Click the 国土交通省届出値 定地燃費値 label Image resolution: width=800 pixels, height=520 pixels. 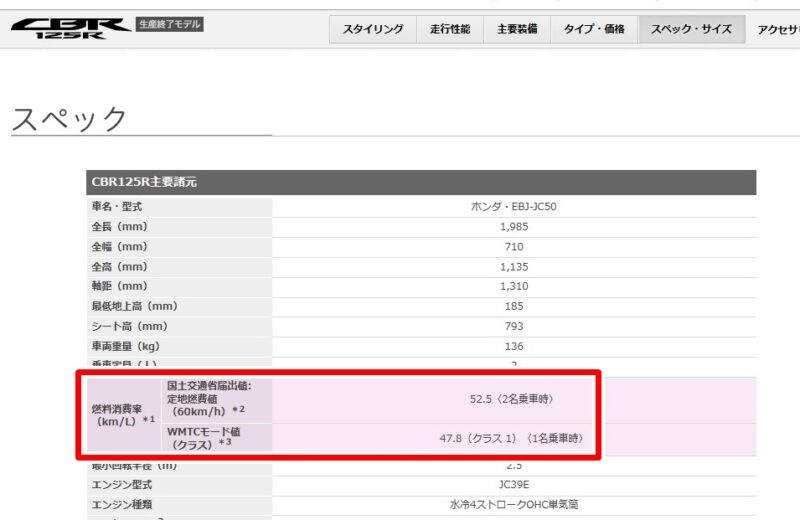click(x=209, y=399)
